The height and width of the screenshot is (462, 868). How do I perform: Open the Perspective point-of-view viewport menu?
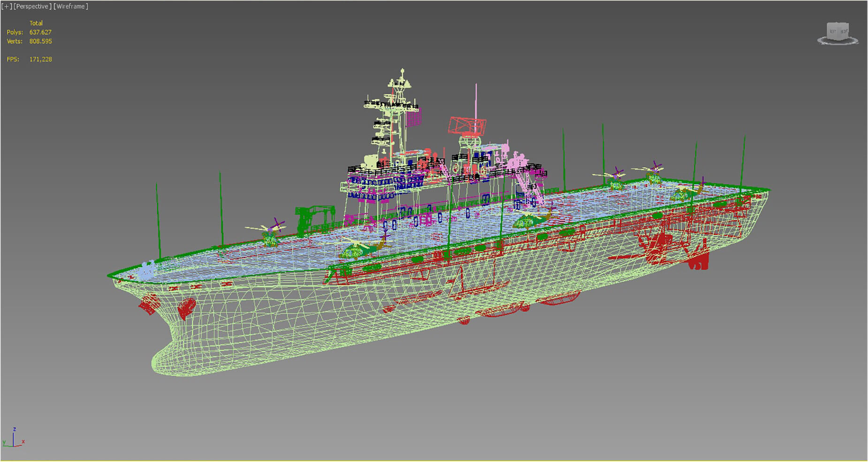pos(32,7)
